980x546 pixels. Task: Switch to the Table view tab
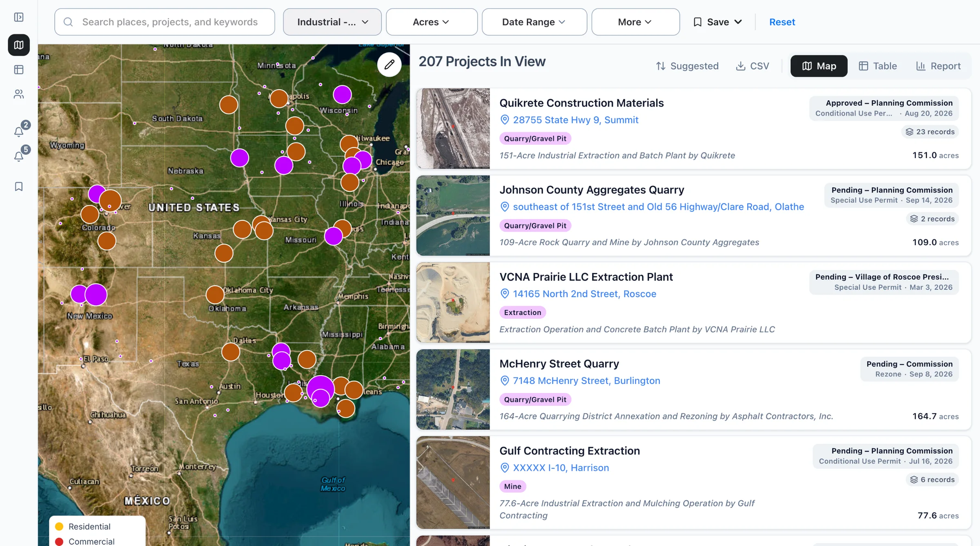coord(878,66)
